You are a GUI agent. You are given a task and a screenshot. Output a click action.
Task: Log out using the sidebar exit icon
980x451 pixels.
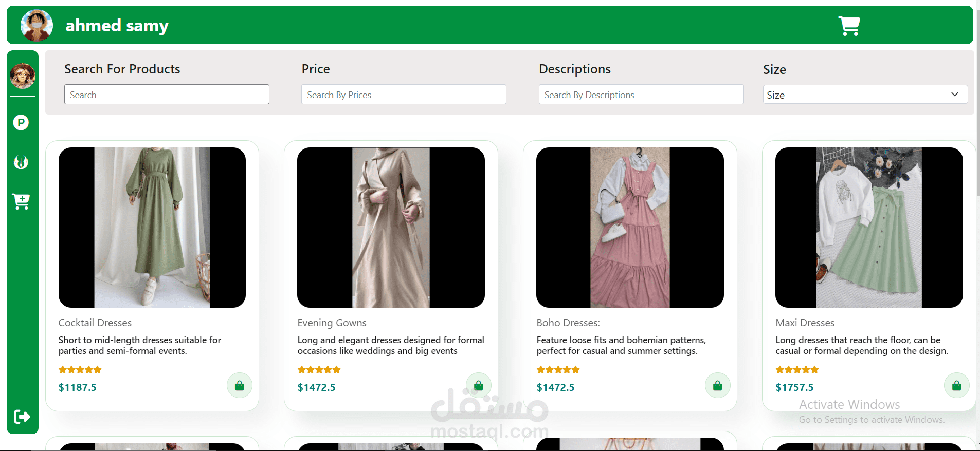pyautogui.click(x=22, y=417)
